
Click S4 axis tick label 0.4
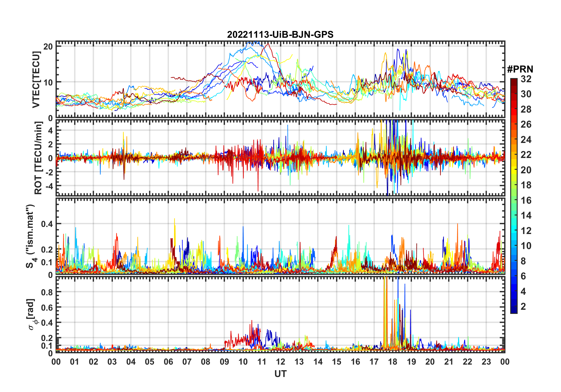click(47, 224)
